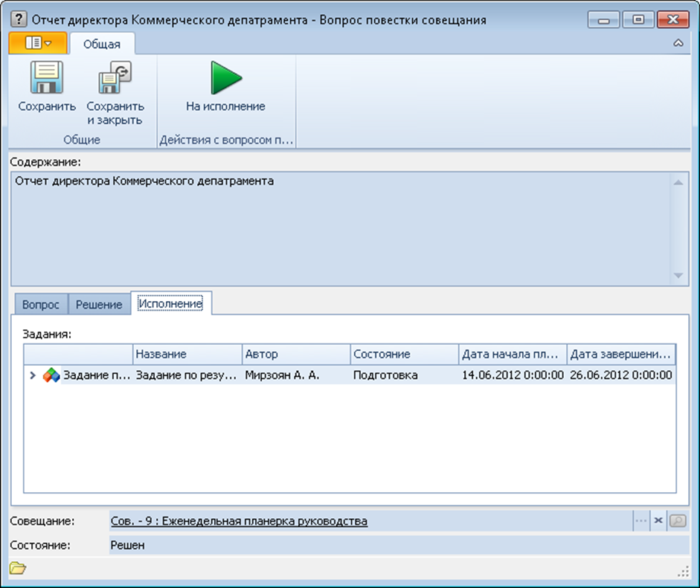Sort tasks by Название column header
This screenshot has height=588, width=700.
click(x=187, y=354)
